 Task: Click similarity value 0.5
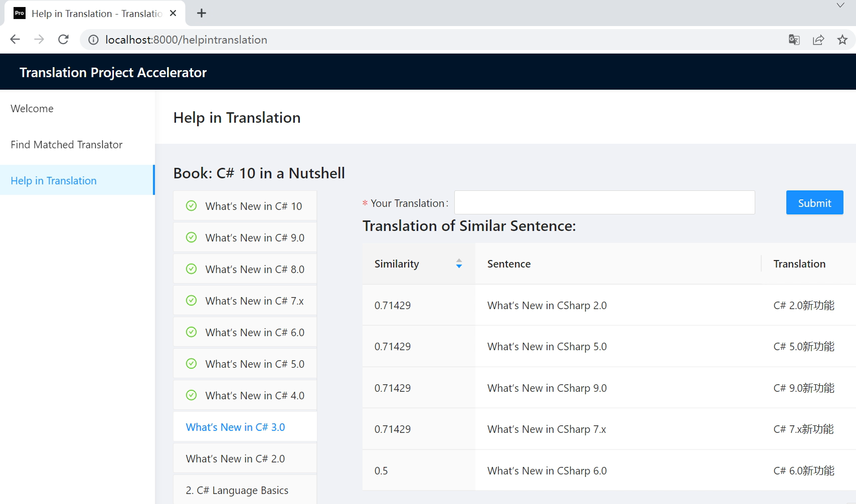point(381,470)
